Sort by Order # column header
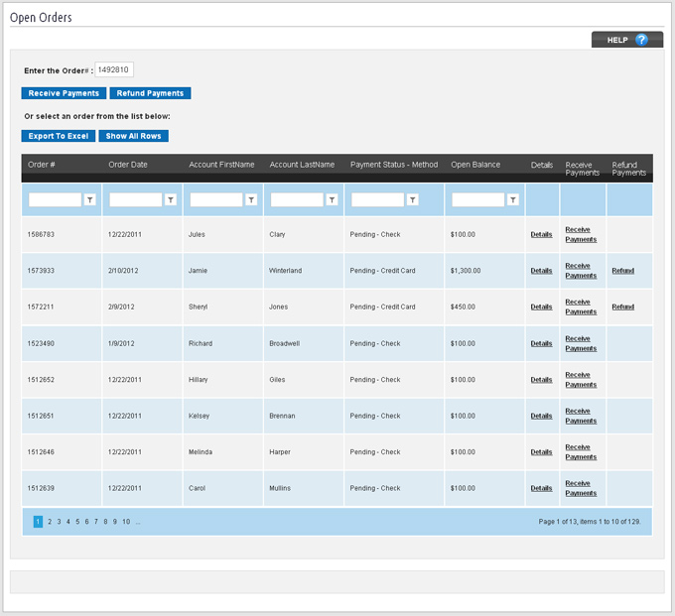The image size is (675, 616). point(42,165)
